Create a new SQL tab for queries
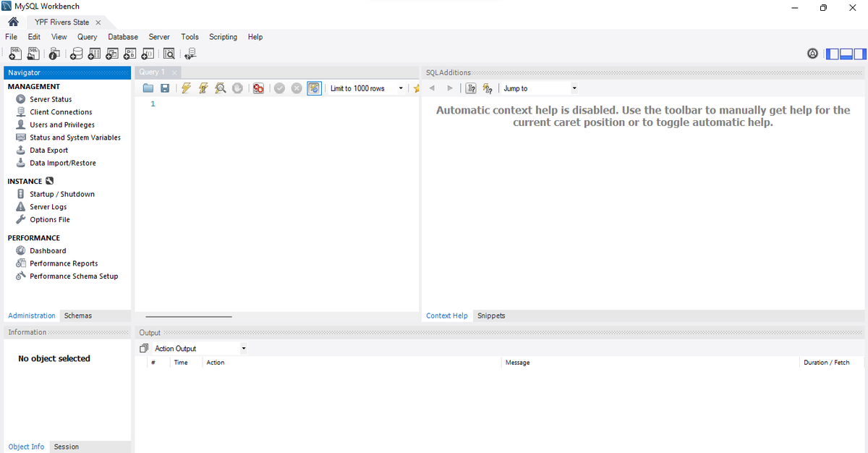Image resolution: width=868 pixels, height=453 pixels. tap(15, 53)
